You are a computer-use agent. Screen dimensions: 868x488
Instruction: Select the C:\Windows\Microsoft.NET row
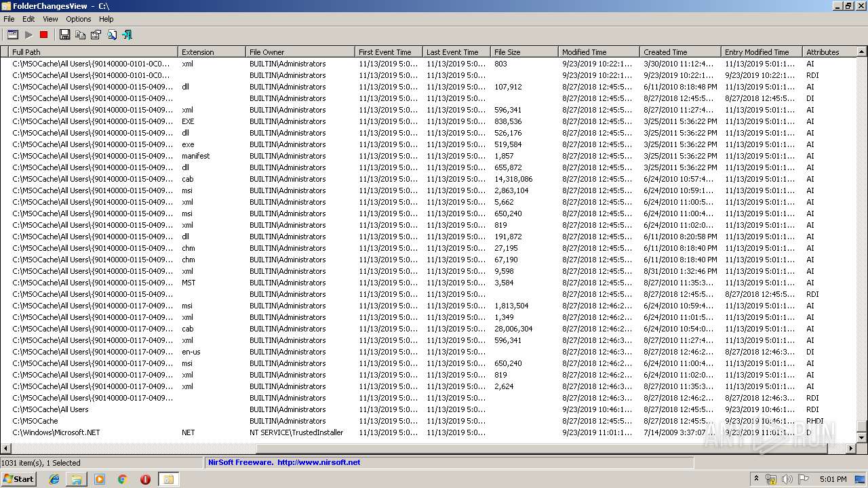pos(429,432)
